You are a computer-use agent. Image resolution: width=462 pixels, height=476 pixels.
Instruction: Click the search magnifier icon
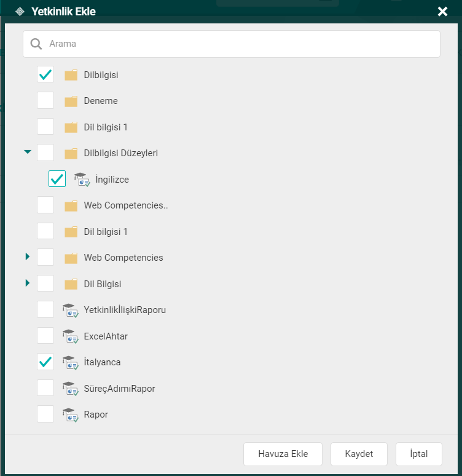point(36,44)
